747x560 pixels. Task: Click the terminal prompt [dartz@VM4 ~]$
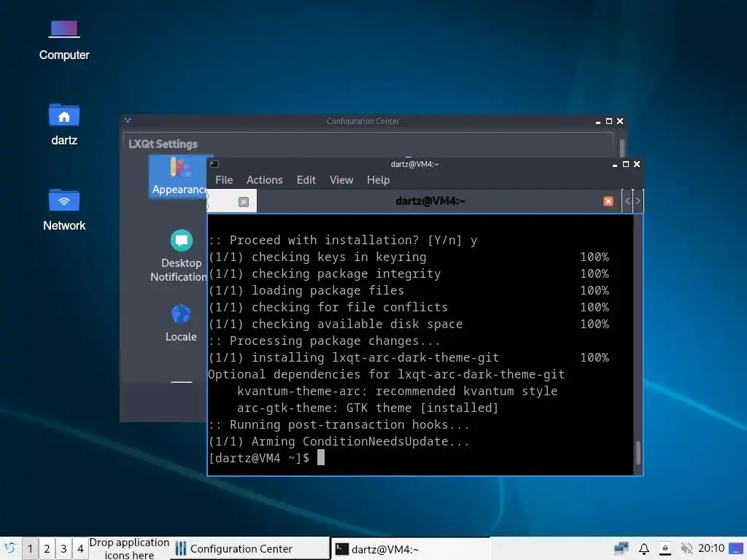(x=259, y=458)
